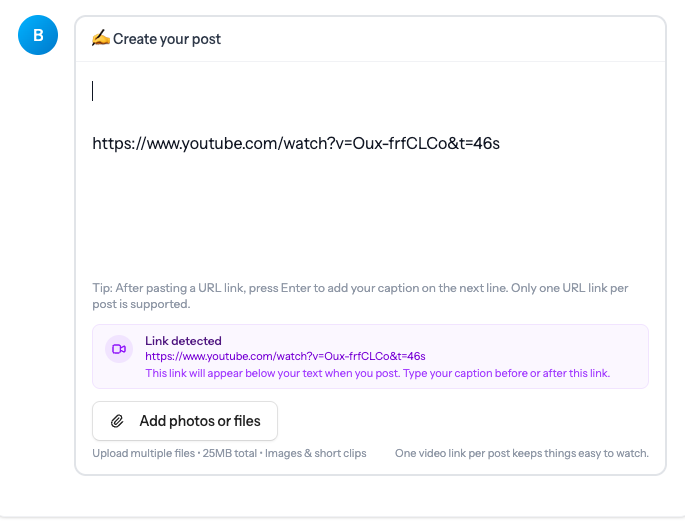Image resolution: width=685 pixels, height=531 pixels.
Task: Click the t=46s end of typed URL
Action: 478,143
